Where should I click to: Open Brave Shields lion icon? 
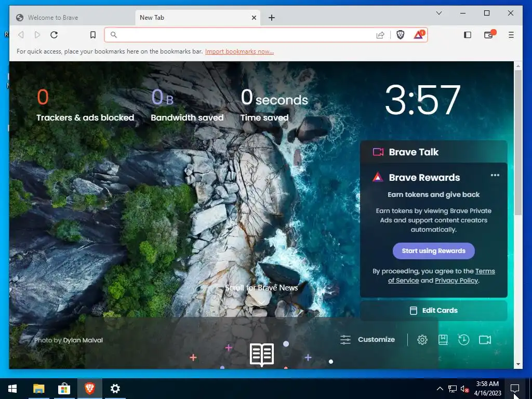click(x=401, y=35)
